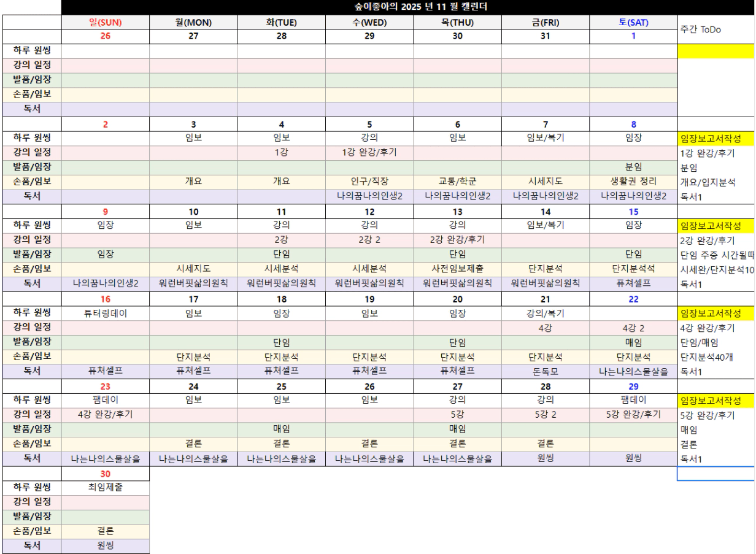The height and width of the screenshot is (554, 756).
Task: Select the date 21 cell
Action: click(546, 299)
